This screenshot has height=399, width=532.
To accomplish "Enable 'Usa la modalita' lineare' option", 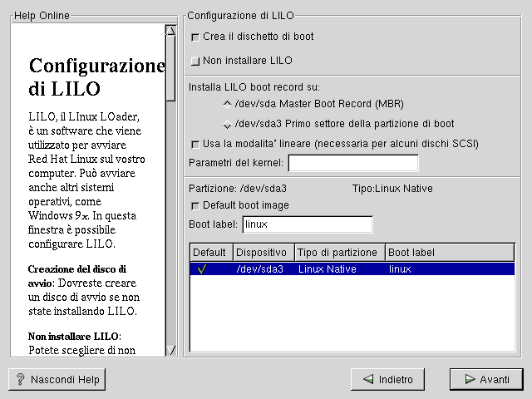I will pyautogui.click(x=195, y=144).
